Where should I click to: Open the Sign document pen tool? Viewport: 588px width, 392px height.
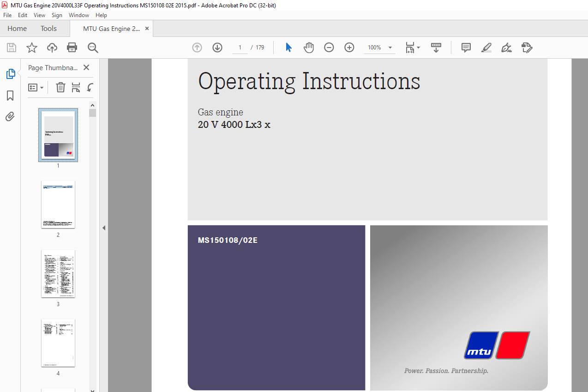pos(507,48)
